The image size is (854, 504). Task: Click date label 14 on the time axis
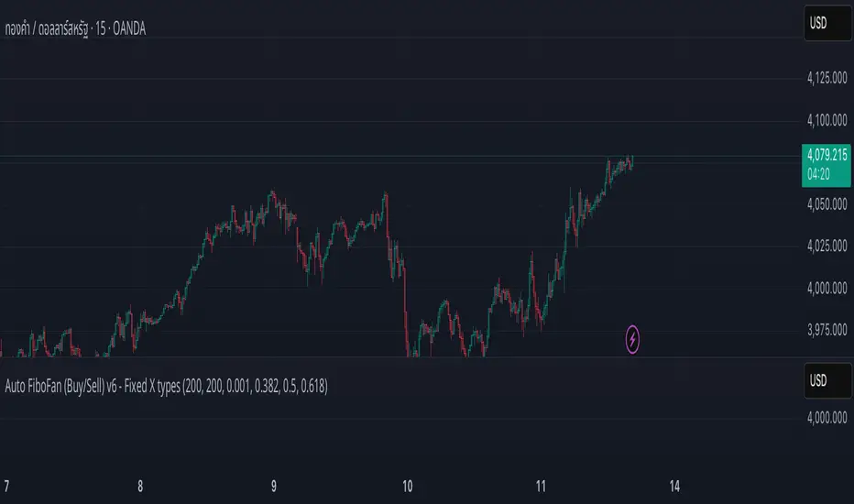[675, 486]
